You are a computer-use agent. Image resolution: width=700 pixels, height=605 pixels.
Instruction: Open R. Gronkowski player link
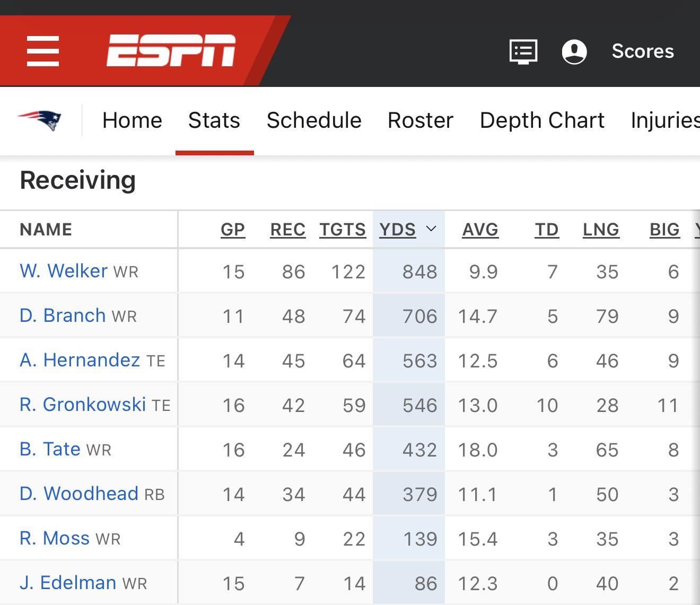click(x=83, y=405)
